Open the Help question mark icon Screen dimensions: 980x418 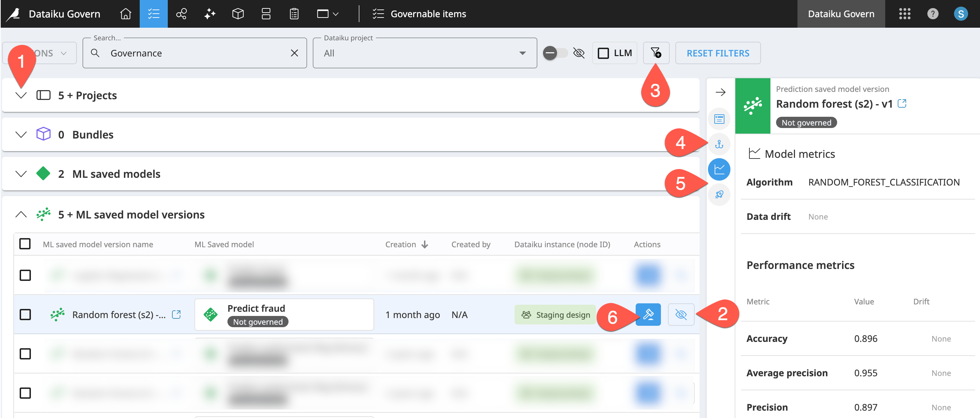(933, 14)
